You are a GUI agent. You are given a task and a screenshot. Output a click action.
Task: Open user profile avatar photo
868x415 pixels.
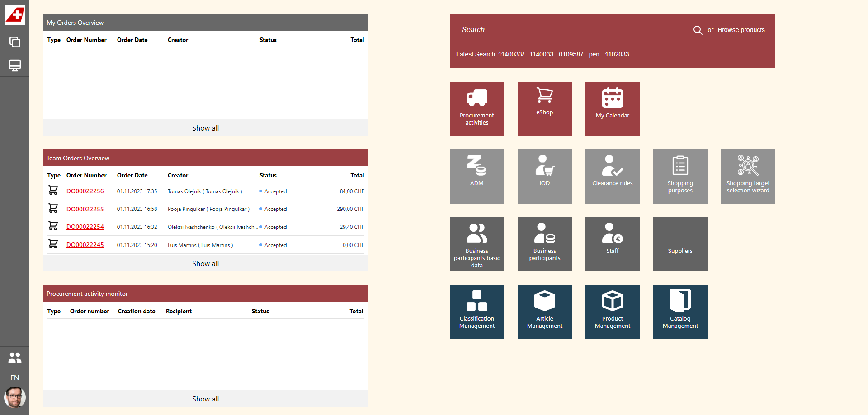(x=15, y=397)
